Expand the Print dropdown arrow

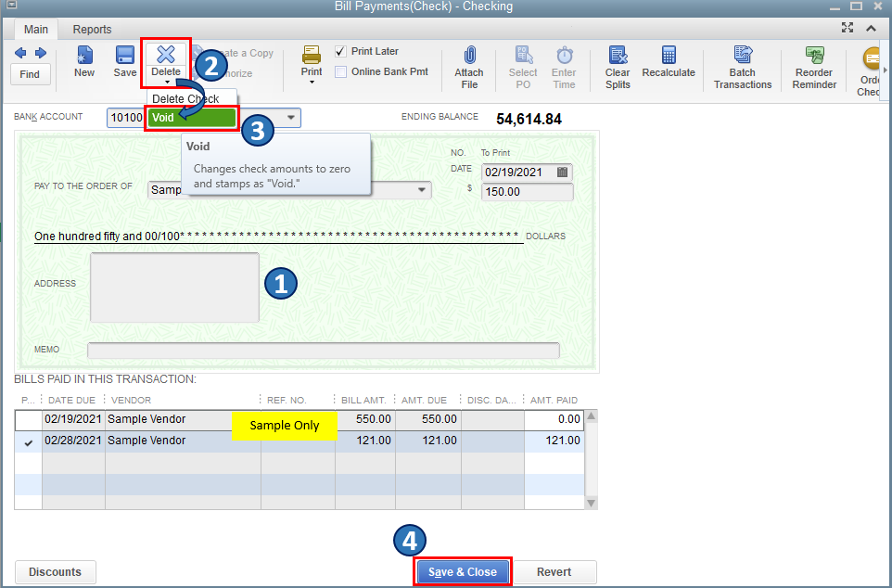(312, 83)
